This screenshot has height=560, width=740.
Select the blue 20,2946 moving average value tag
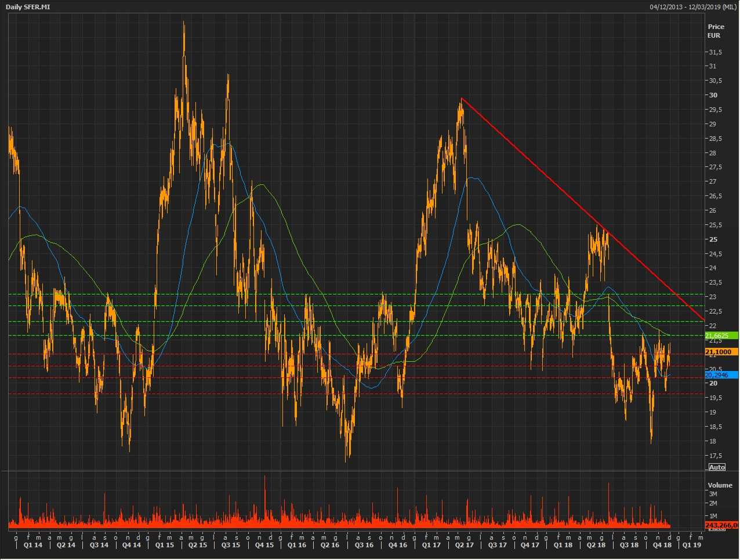pos(721,375)
